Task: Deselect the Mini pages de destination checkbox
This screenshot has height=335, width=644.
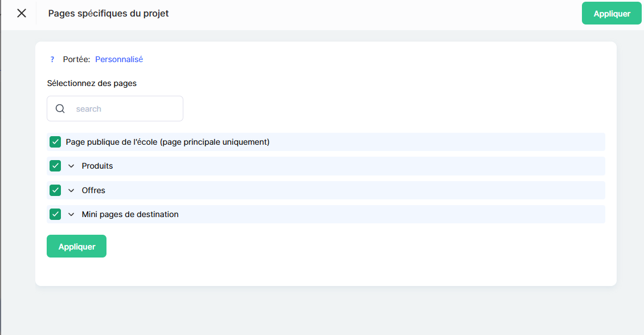Action: (55, 214)
